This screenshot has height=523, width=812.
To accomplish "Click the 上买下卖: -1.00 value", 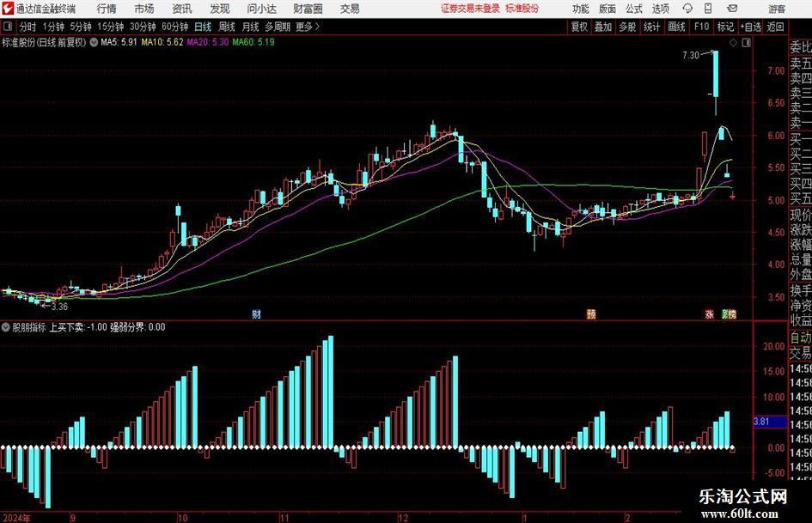I will click(x=78, y=327).
